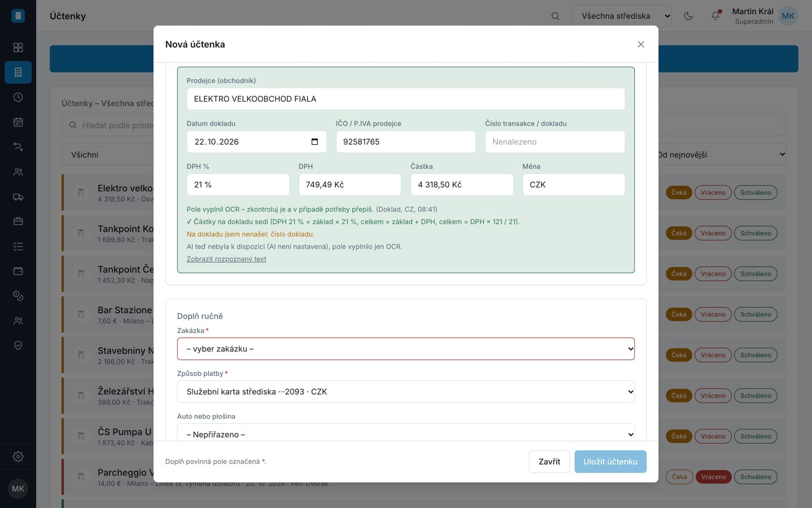Screen dimensions: 812x508
Task: Click Zavřít button
Action: (x=549, y=462)
